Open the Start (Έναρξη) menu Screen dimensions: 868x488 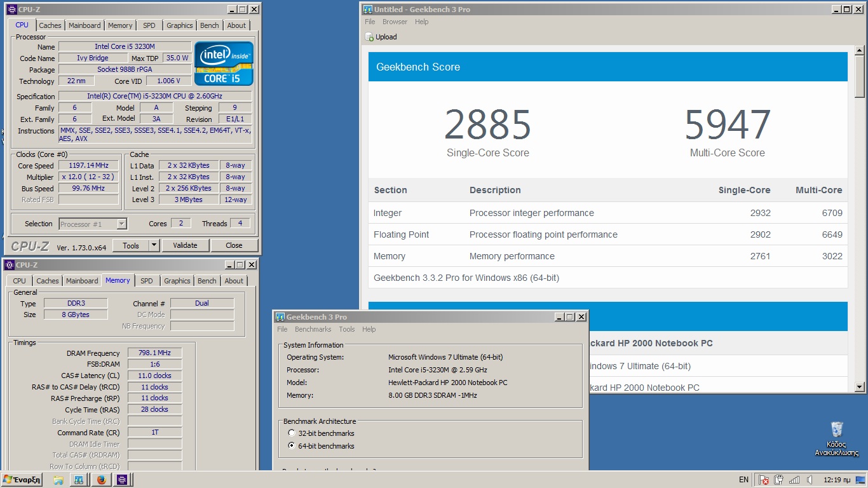(22, 480)
